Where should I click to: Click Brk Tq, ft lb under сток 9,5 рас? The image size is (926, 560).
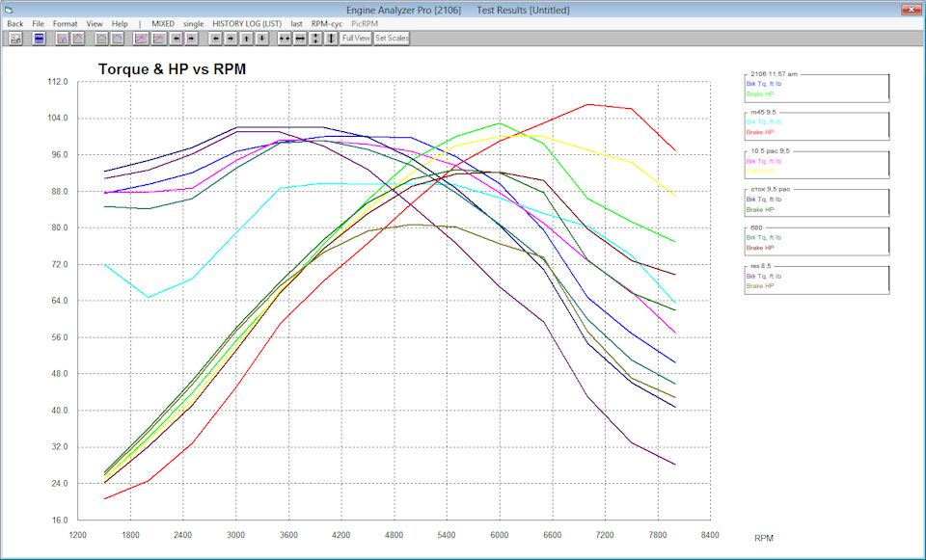pos(764,200)
